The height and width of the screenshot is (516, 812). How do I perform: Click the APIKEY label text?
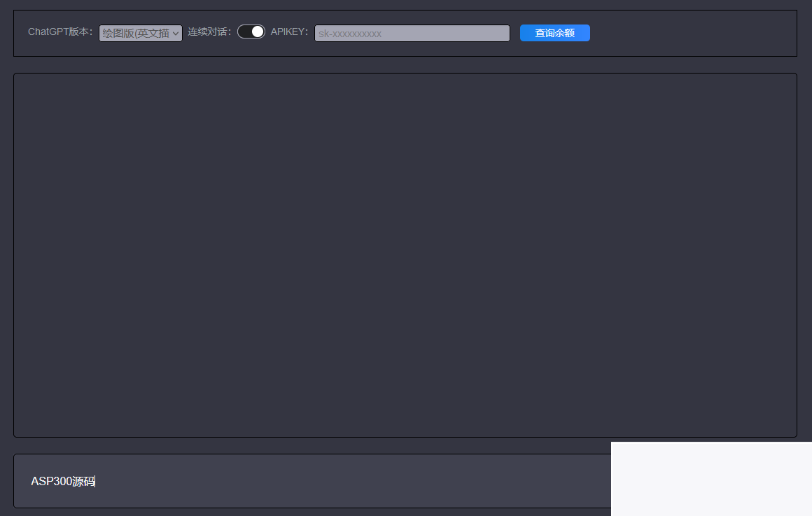[289, 32]
